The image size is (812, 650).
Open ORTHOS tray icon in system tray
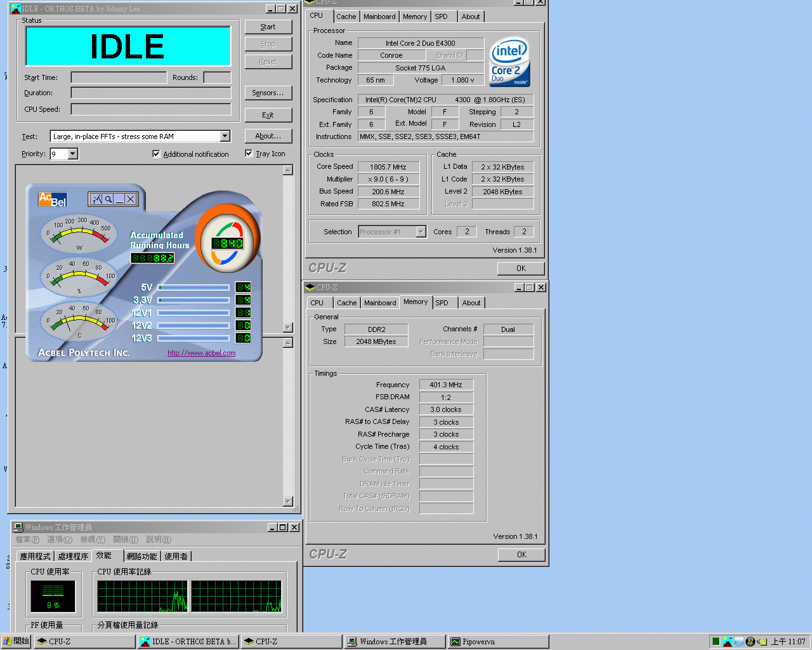(x=727, y=642)
